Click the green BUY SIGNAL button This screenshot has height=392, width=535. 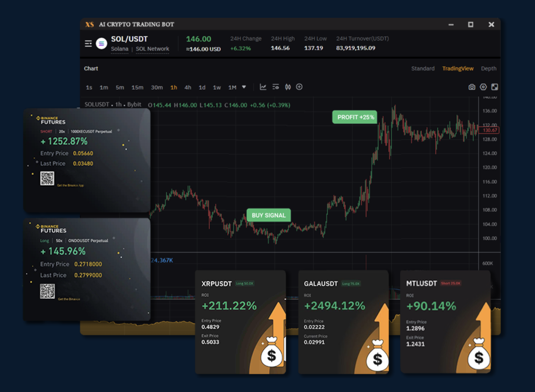click(268, 215)
